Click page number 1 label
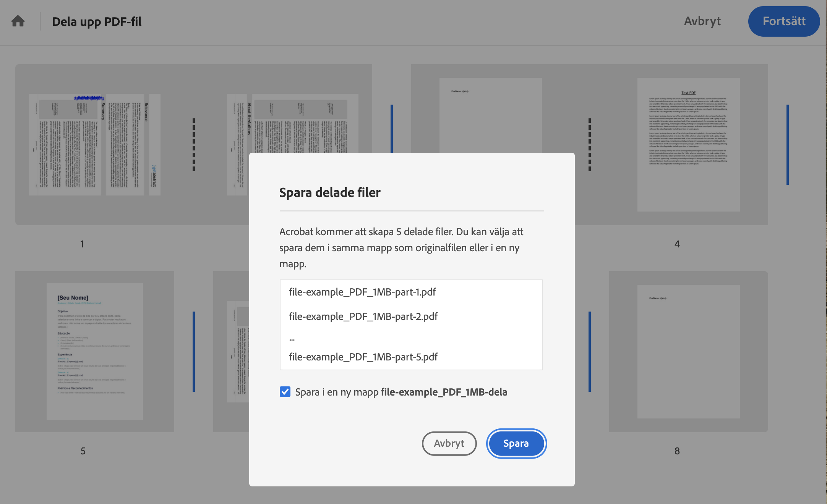The width and height of the screenshot is (827, 504). [x=82, y=244]
